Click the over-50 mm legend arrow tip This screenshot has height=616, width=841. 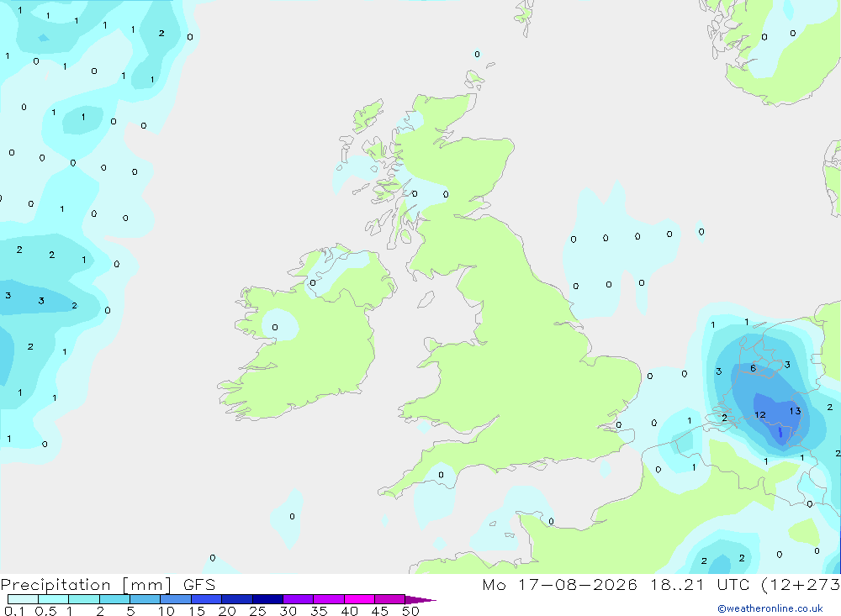[420, 600]
